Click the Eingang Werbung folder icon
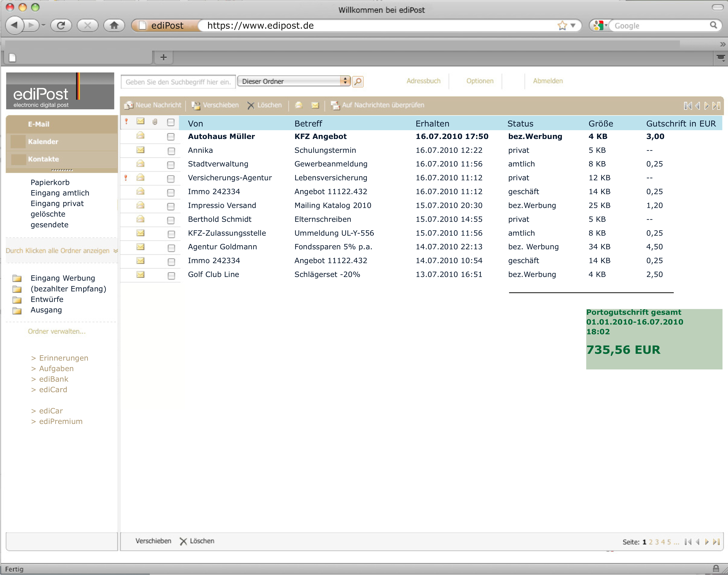728x575 pixels. pyautogui.click(x=17, y=278)
